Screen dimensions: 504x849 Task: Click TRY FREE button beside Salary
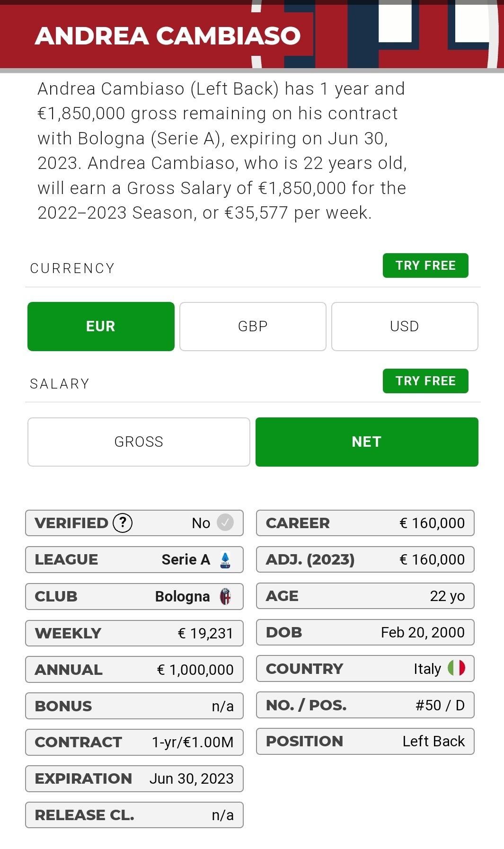click(425, 381)
